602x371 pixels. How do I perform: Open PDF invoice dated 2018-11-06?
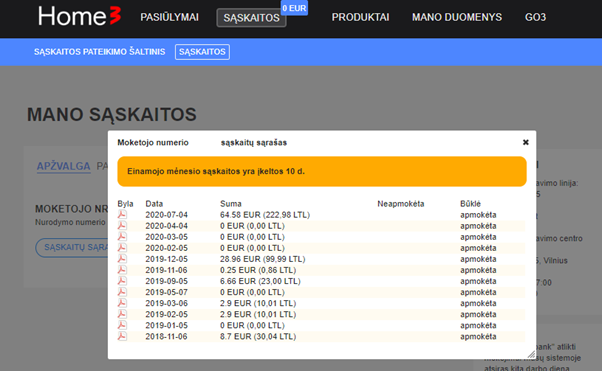point(122,336)
